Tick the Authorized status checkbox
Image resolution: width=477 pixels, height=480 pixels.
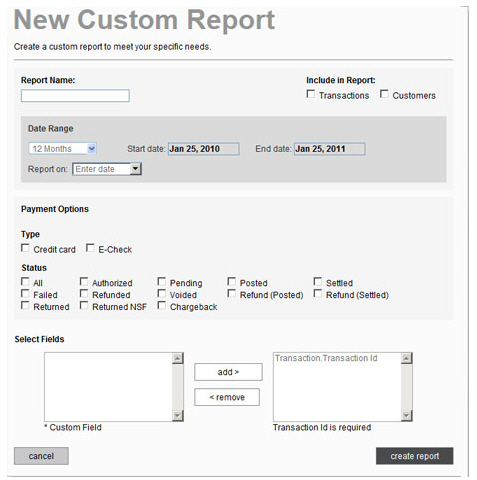[84, 282]
